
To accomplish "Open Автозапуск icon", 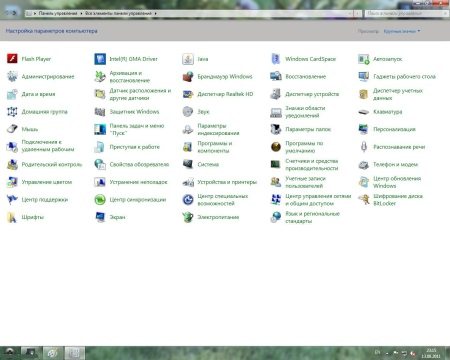I will tap(364, 59).
